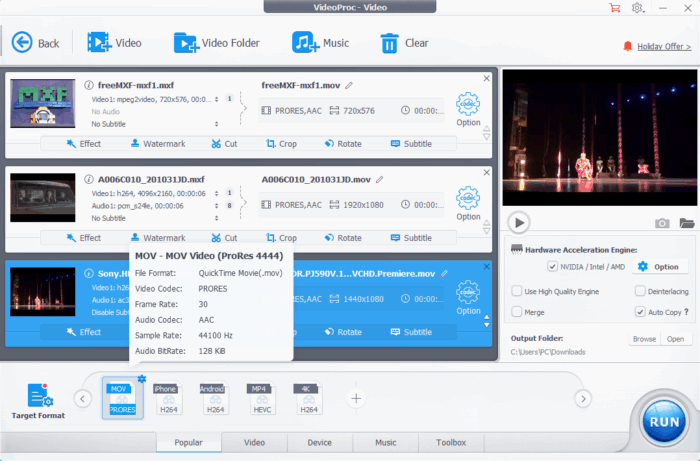This screenshot has height=461, width=700.
Task: Rotate the A006C010_201031JD.mxf video
Action: click(343, 238)
